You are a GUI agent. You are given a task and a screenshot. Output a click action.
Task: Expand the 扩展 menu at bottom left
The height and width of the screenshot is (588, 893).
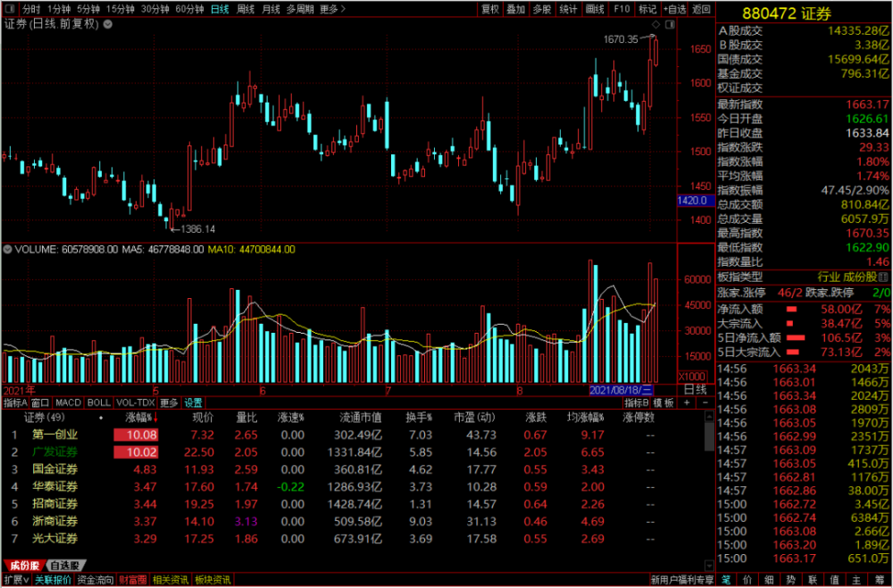14,580
